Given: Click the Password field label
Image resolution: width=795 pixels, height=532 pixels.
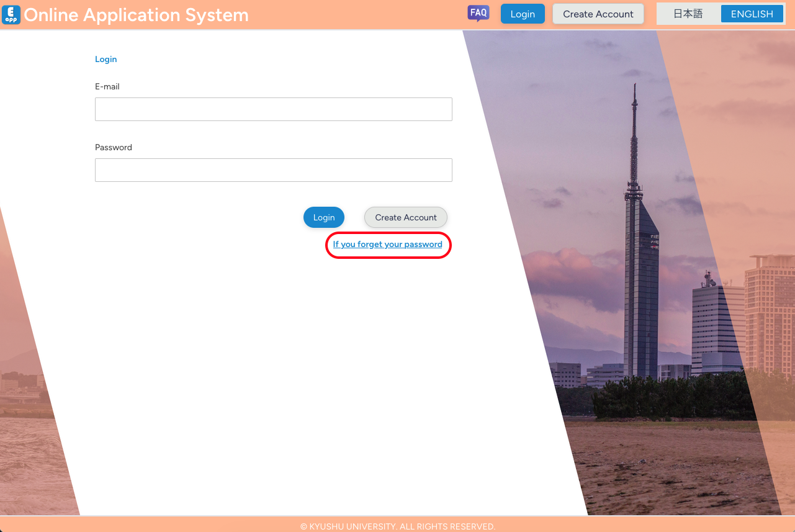Looking at the screenshot, I should pyautogui.click(x=114, y=148).
